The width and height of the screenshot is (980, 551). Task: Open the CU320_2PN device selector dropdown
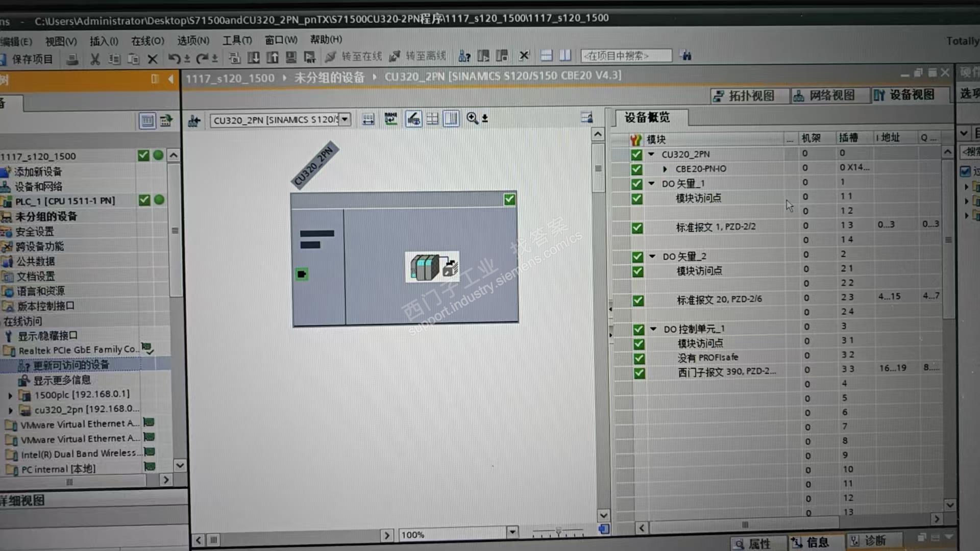coord(345,119)
